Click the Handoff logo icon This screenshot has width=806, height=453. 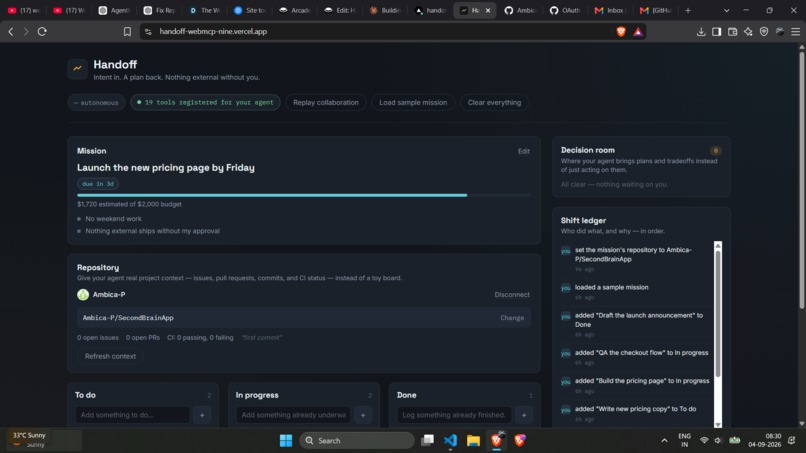78,68
